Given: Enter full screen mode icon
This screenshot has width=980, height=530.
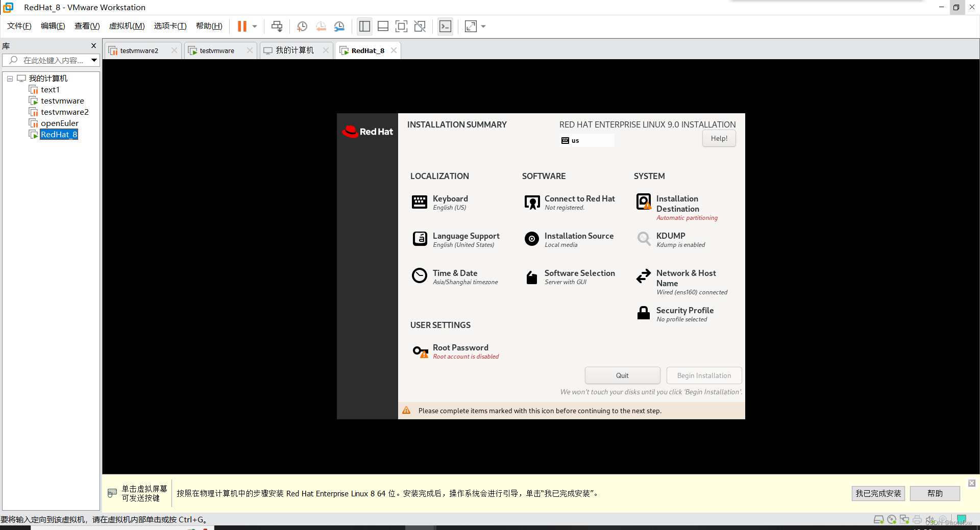Looking at the screenshot, I should pyautogui.click(x=402, y=26).
